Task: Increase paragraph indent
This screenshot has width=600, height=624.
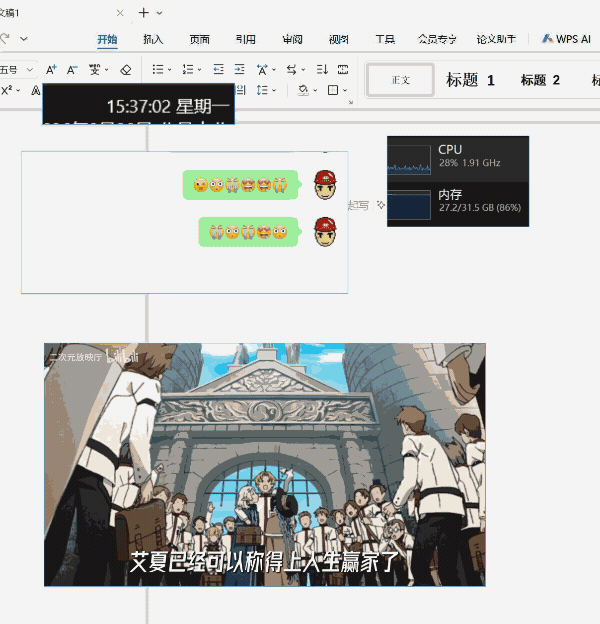Action: tap(240, 70)
